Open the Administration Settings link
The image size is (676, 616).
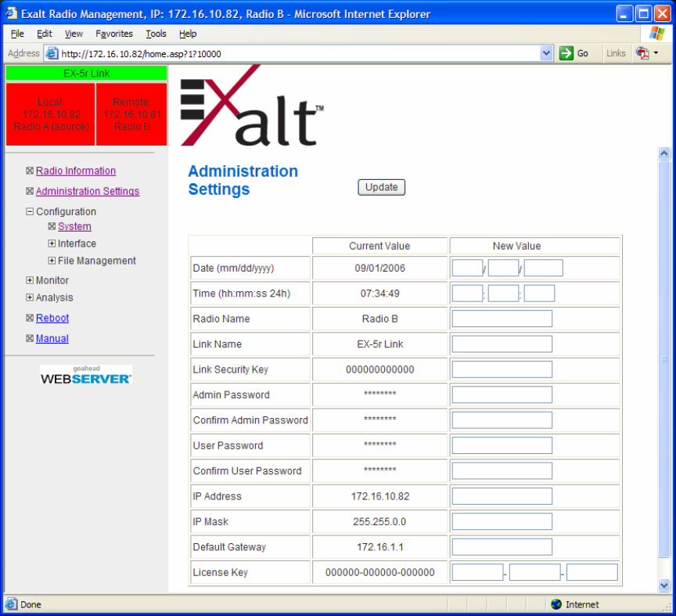tap(88, 191)
